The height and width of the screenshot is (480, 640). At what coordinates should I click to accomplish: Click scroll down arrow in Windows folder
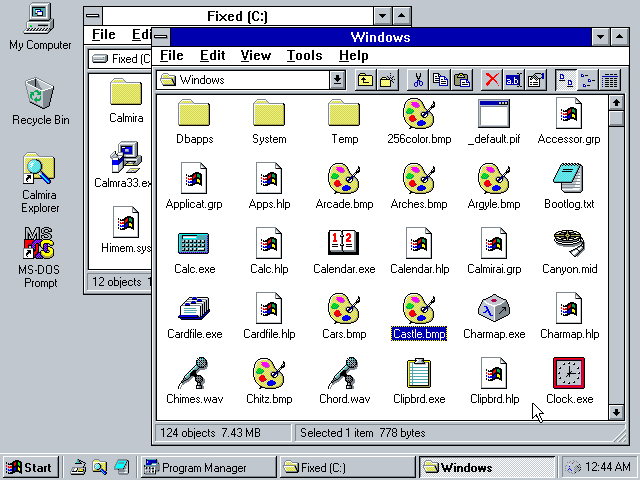point(616,412)
